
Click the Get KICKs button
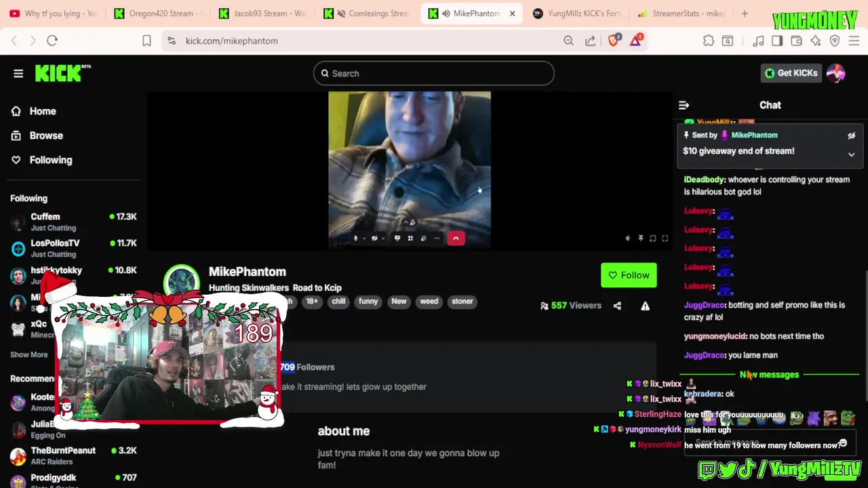pyautogui.click(x=791, y=73)
